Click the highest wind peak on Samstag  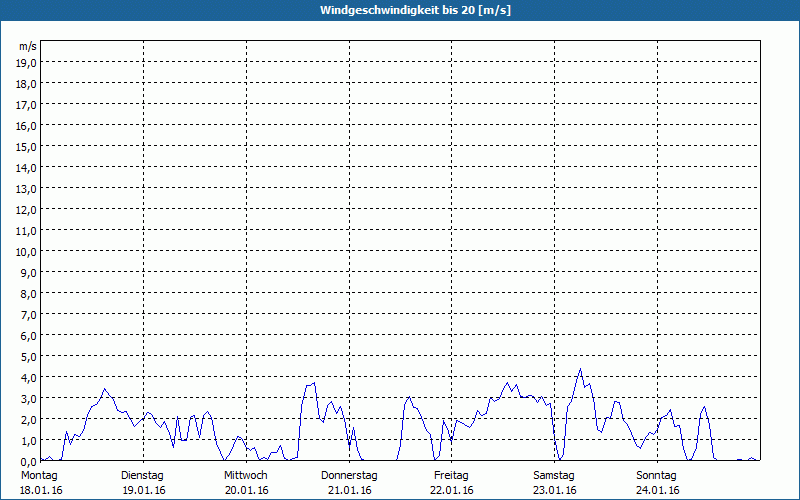pyautogui.click(x=580, y=369)
